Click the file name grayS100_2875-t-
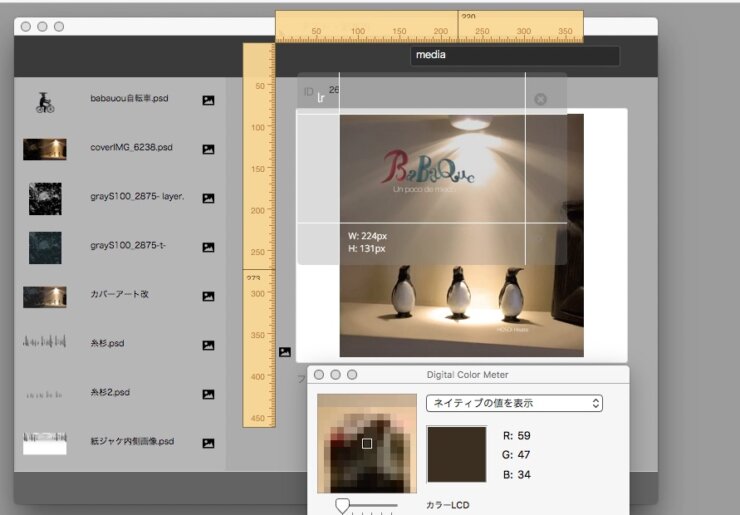Image resolution: width=740 pixels, height=515 pixels. [x=128, y=245]
